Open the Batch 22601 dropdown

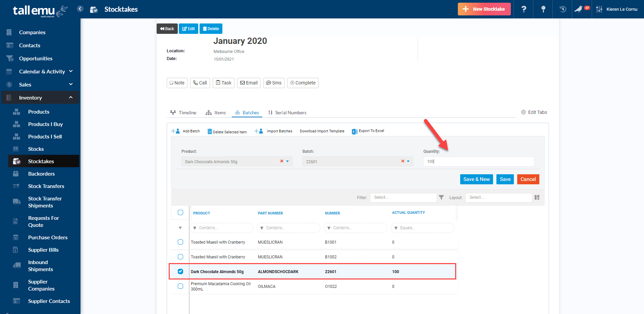point(408,161)
